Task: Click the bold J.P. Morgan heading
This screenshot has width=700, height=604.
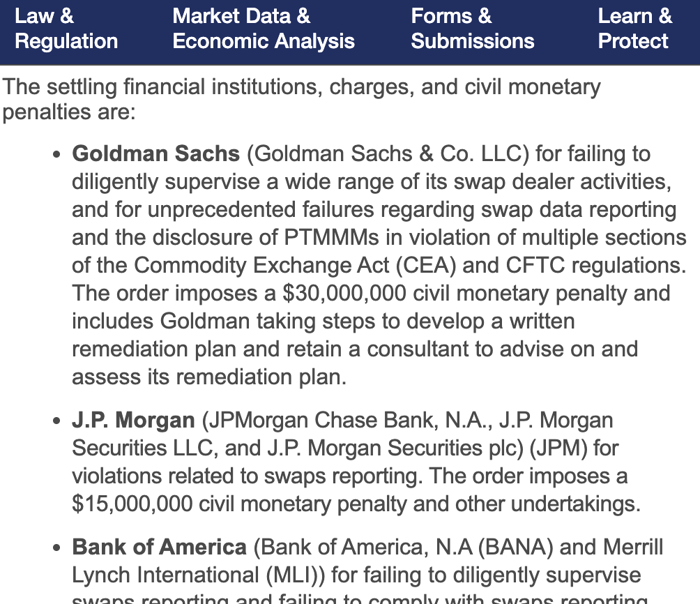Action: pos(133,421)
